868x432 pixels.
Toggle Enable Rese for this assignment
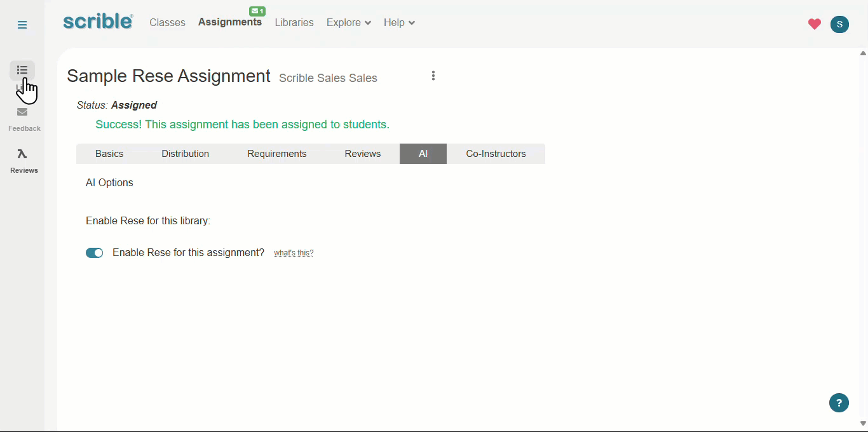point(95,253)
